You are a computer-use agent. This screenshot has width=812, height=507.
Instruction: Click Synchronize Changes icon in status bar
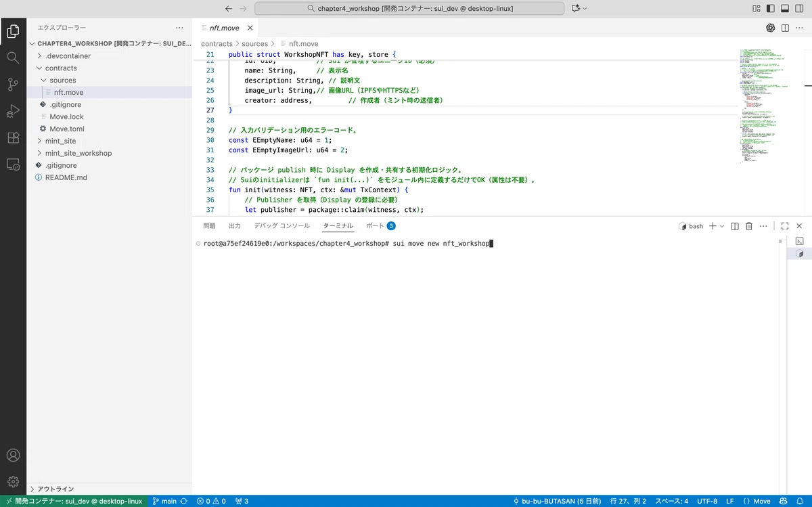click(x=183, y=501)
